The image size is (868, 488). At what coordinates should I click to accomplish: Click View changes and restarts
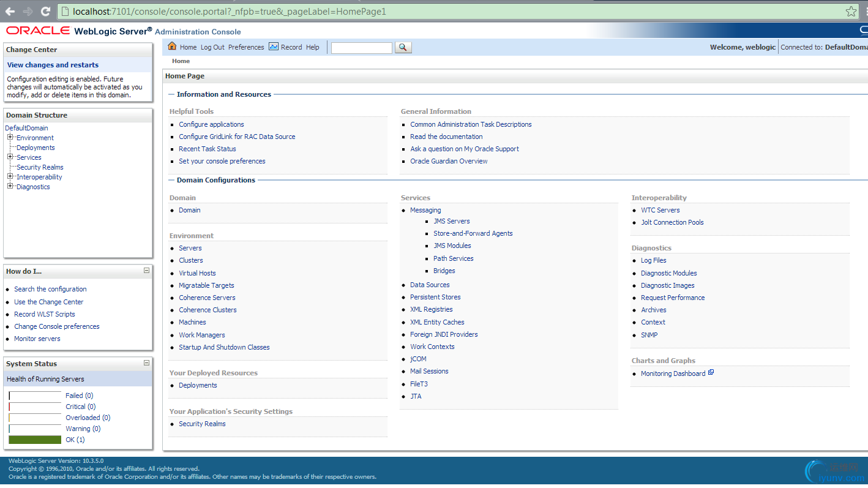tap(53, 65)
